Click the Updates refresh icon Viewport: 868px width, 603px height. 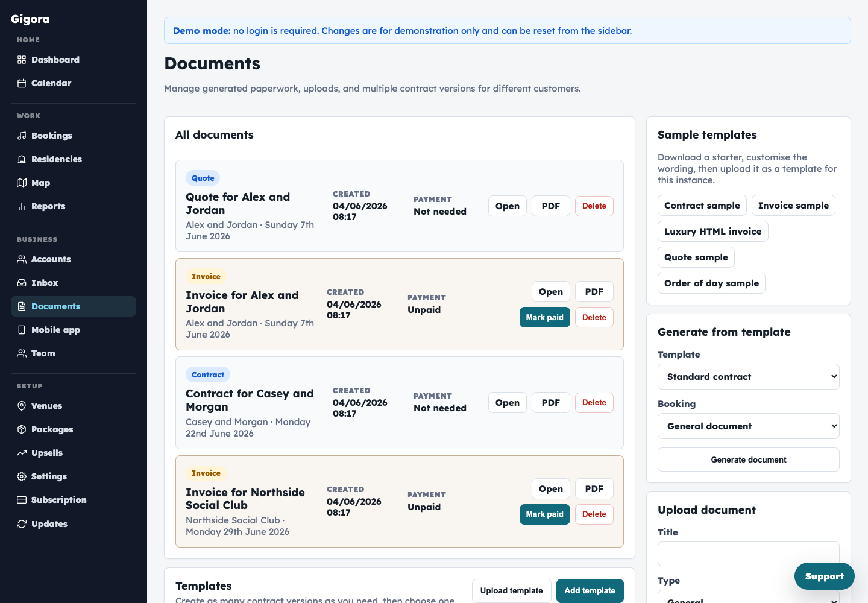(22, 524)
